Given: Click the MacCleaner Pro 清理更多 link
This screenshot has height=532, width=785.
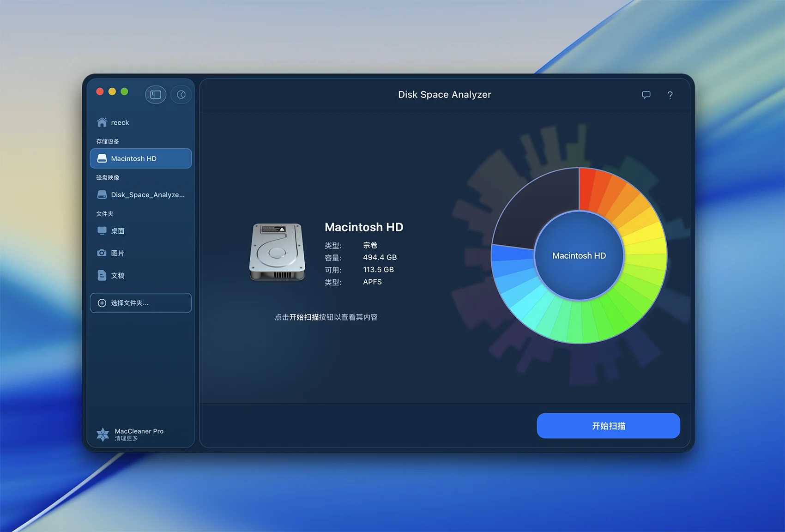Looking at the screenshot, I should point(139,434).
